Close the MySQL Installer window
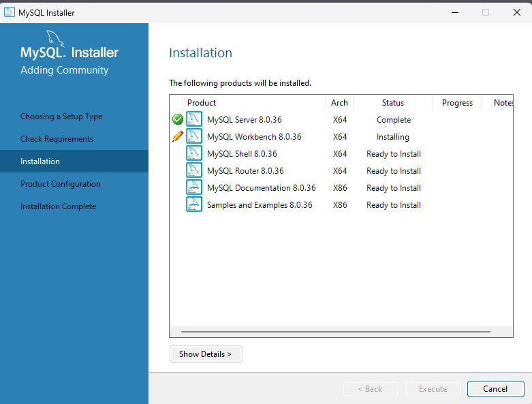The height and width of the screenshot is (404, 532). [x=517, y=12]
